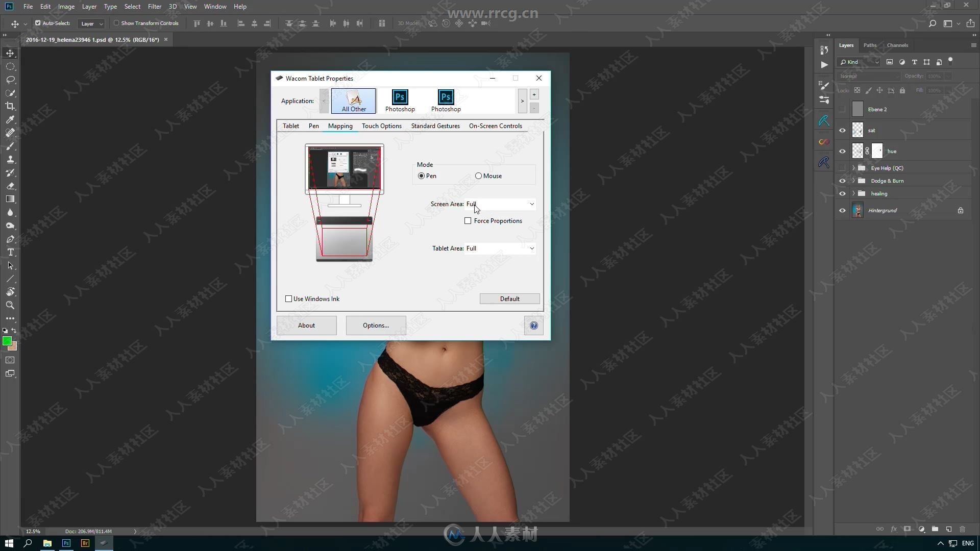Click the Options button
The width and height of the screenshot is (980, 551).
(375, 325)
